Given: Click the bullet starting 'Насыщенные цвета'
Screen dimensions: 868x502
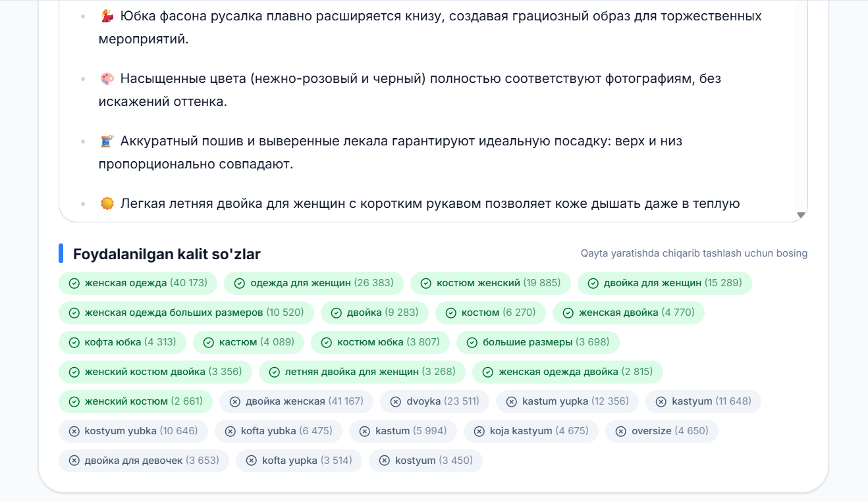Looking at the screenshot, I should click(410, 90).
